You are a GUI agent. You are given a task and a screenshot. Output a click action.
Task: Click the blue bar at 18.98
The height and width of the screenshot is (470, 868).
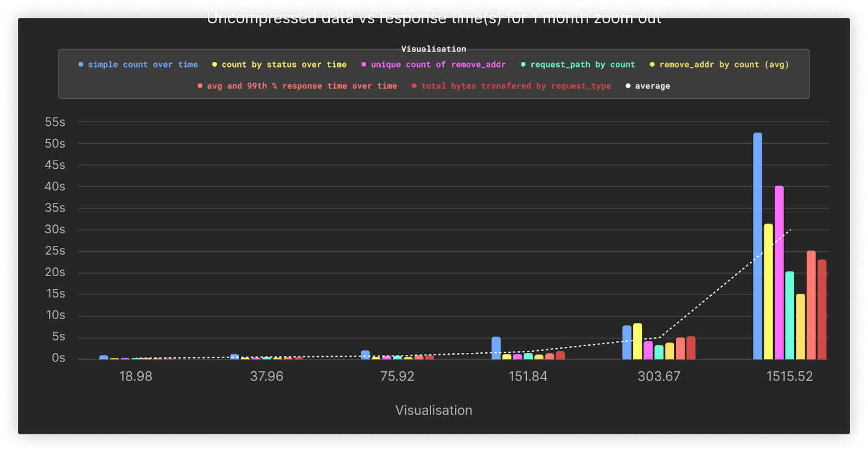[104, 357]
